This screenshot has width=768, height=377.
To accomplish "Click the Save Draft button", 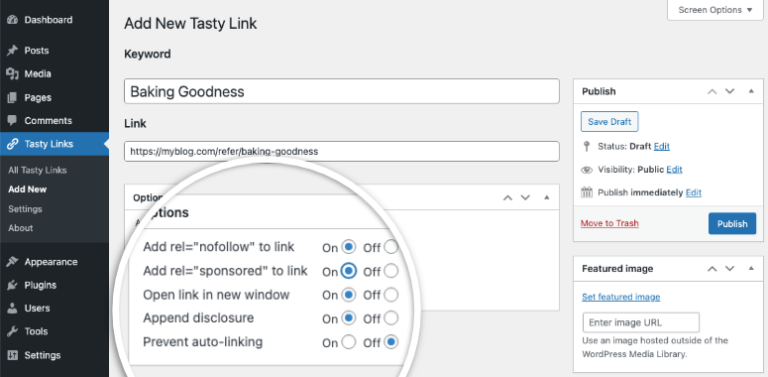I will click(x=610, y=122).
